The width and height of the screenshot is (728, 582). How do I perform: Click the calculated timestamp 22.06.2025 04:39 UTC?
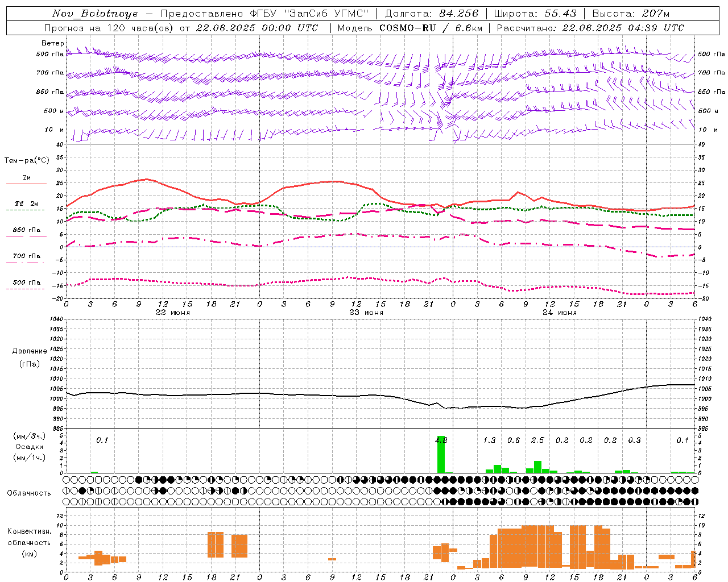coord(623,28)
